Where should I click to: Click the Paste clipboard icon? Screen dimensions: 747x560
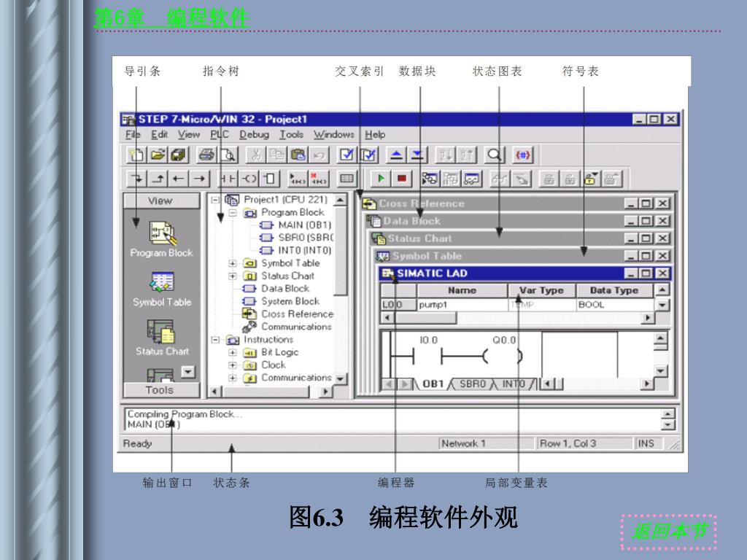298,155
